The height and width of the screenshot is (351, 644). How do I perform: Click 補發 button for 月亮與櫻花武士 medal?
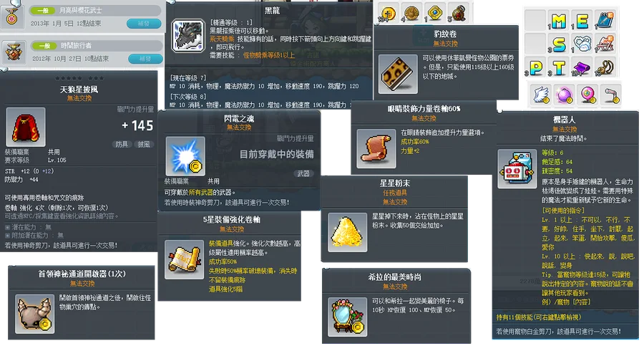[144, 24]
